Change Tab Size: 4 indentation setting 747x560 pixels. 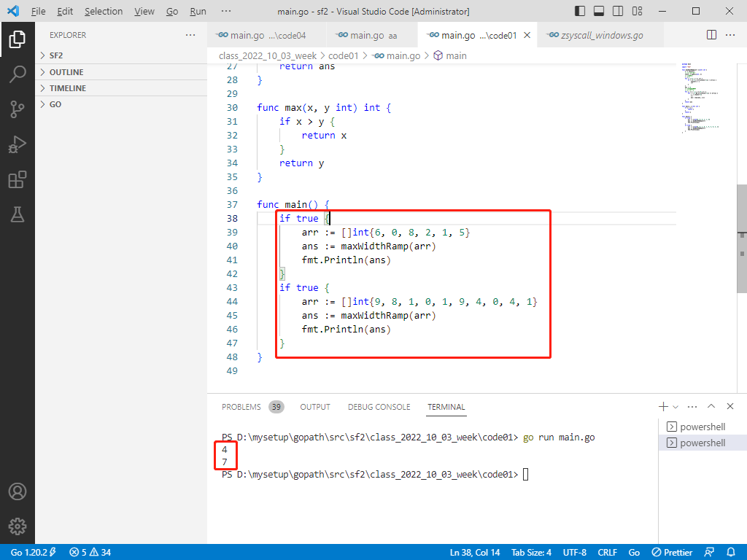[531, 553]
